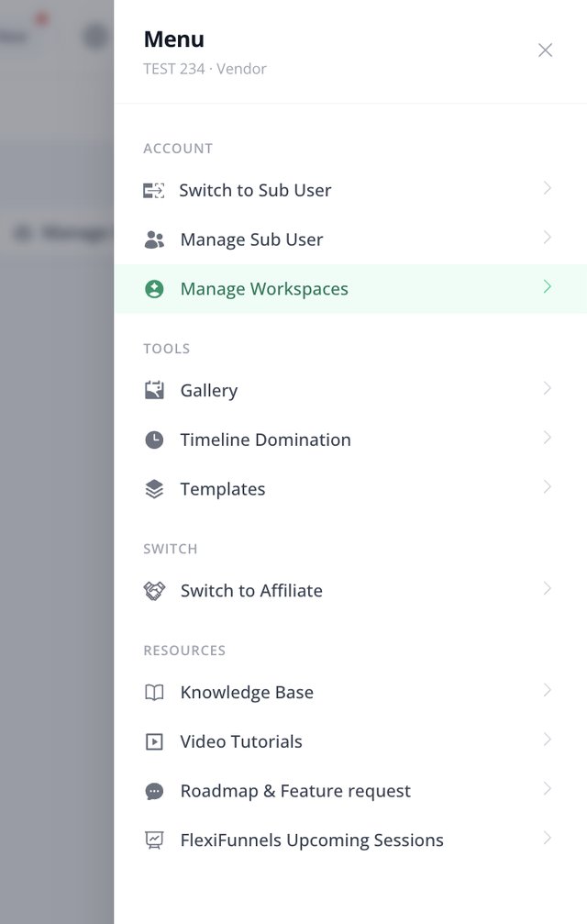Open Knowledge Base resource
587x924 pixels.
(350, 692)
